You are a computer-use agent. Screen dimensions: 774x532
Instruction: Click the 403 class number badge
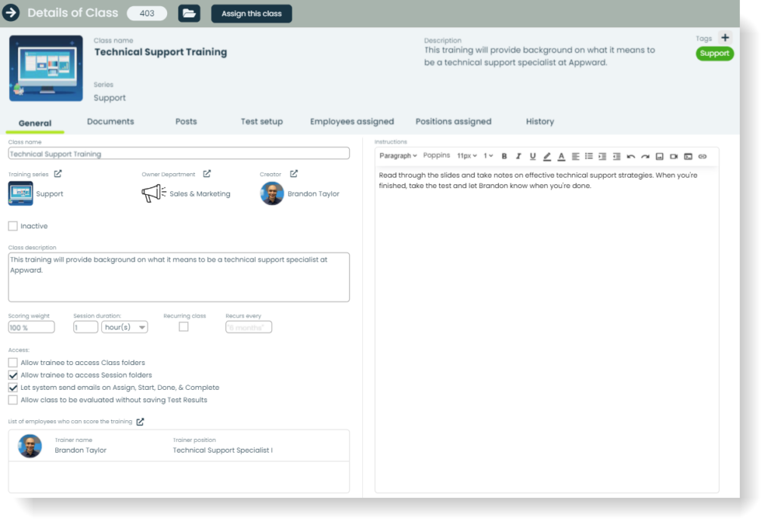147,14
